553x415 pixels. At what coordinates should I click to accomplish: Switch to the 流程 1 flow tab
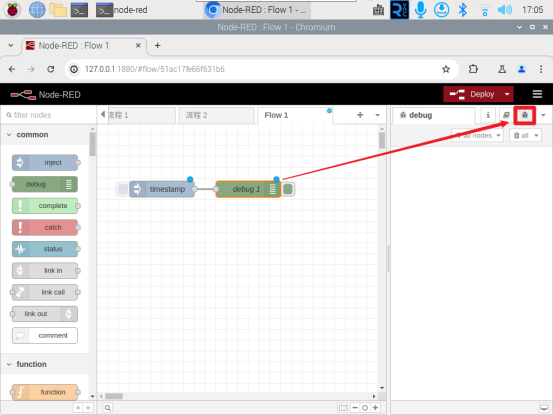click(x=141, y=115)
